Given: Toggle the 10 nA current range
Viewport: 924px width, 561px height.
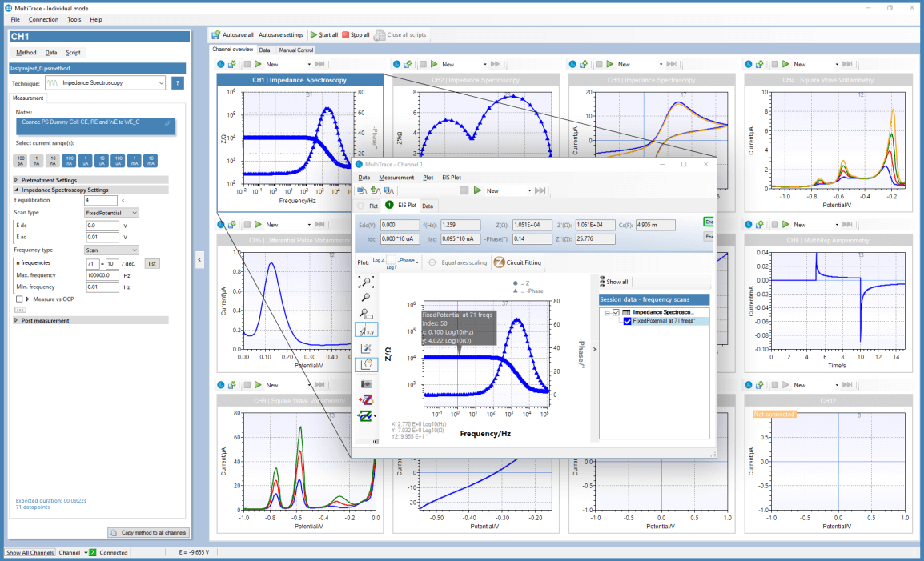Looking at the screenshot, I should point(53,160).
